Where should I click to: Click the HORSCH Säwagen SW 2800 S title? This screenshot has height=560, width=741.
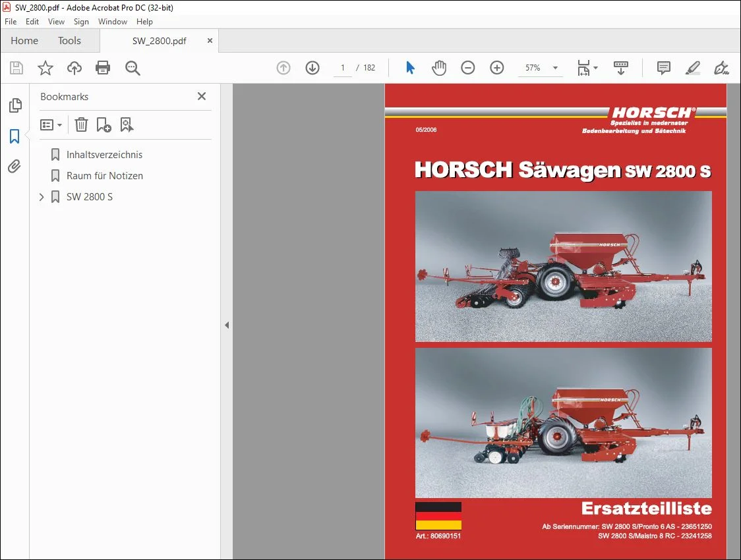pyautogui.click(x=562, y=170)
